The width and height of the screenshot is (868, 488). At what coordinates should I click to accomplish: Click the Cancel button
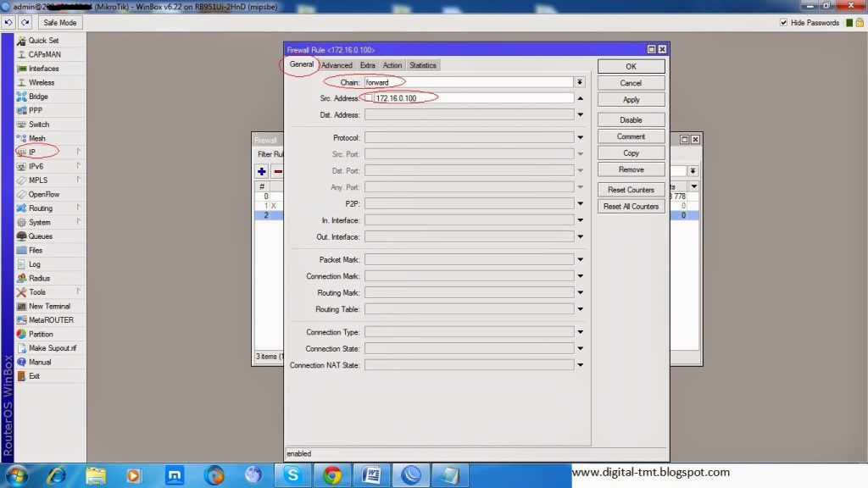pos(631,83)
